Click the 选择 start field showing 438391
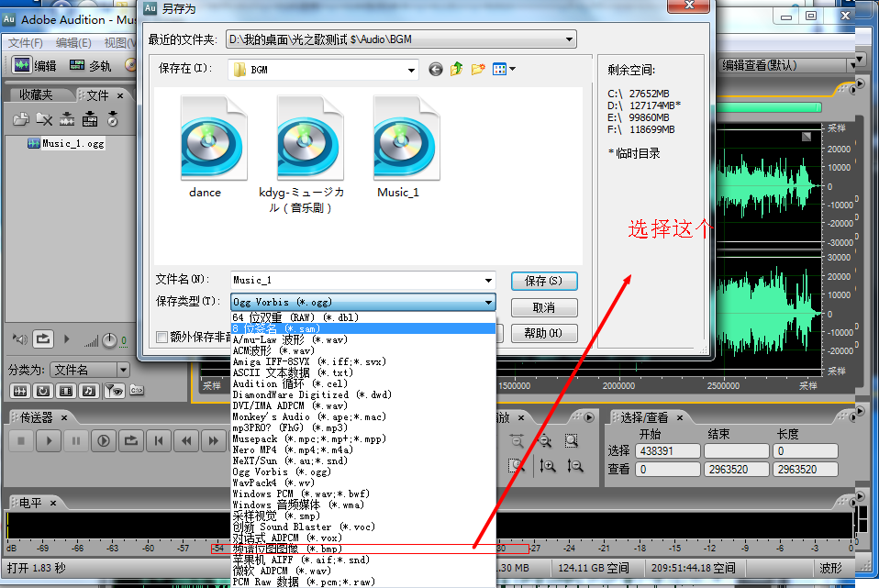 point(668,450)
